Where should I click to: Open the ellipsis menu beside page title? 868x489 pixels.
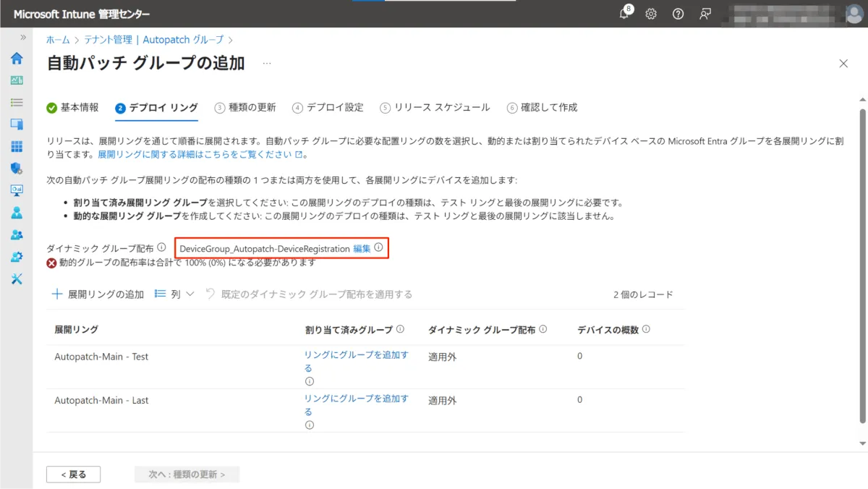coord(267,64)
